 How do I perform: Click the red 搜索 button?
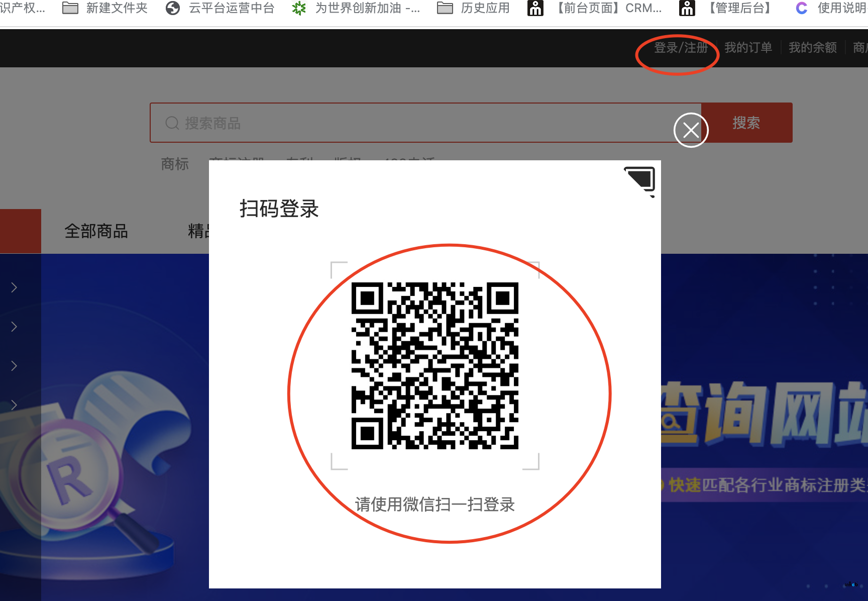point(746,123)
